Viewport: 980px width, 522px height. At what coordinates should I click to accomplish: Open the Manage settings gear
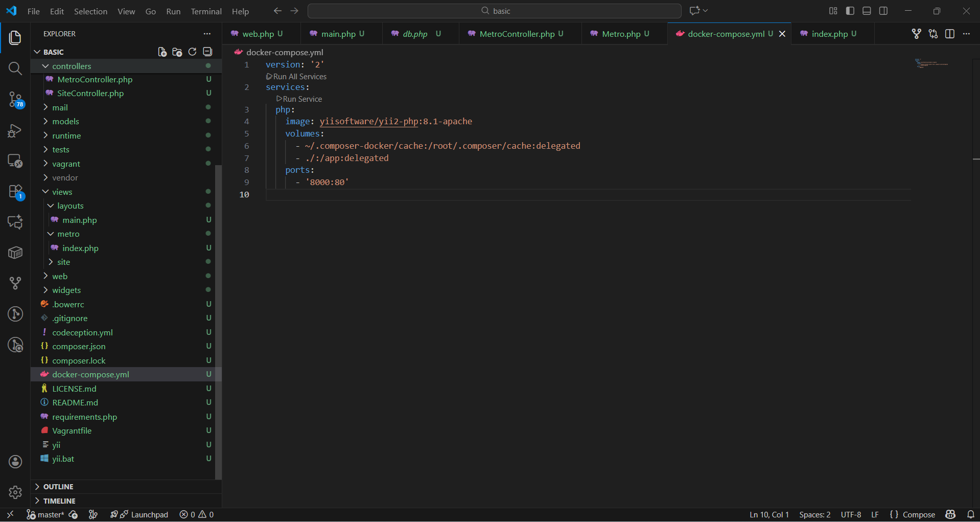point(15,492)
